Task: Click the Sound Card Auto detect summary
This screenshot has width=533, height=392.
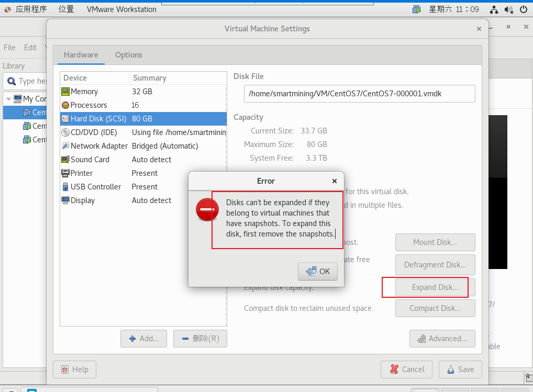Action: click(152, 160)
